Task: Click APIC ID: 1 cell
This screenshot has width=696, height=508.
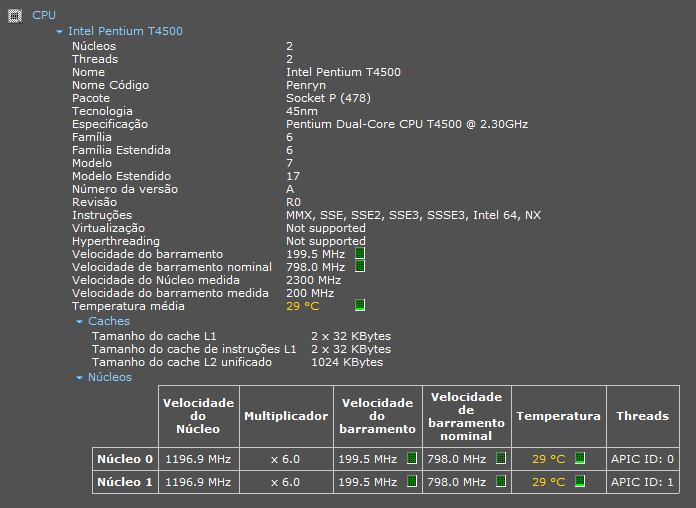Action: tap(642, 482)
